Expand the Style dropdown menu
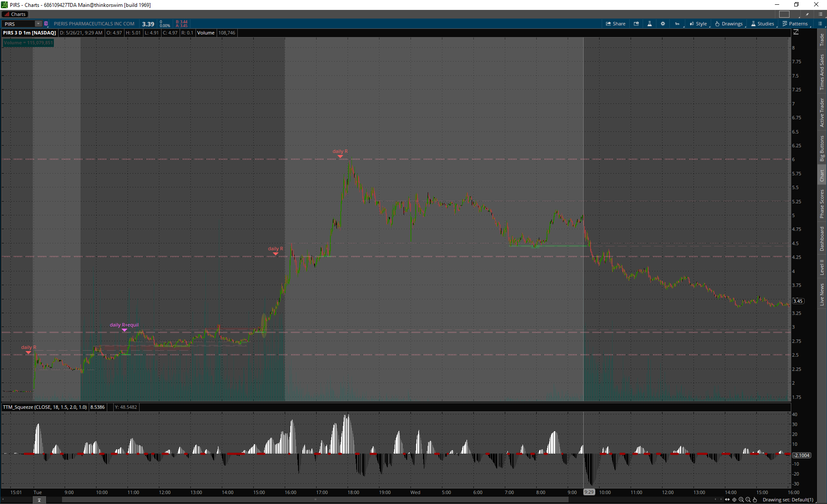Viewport: 827px width, 504px height. click(698, 24)
